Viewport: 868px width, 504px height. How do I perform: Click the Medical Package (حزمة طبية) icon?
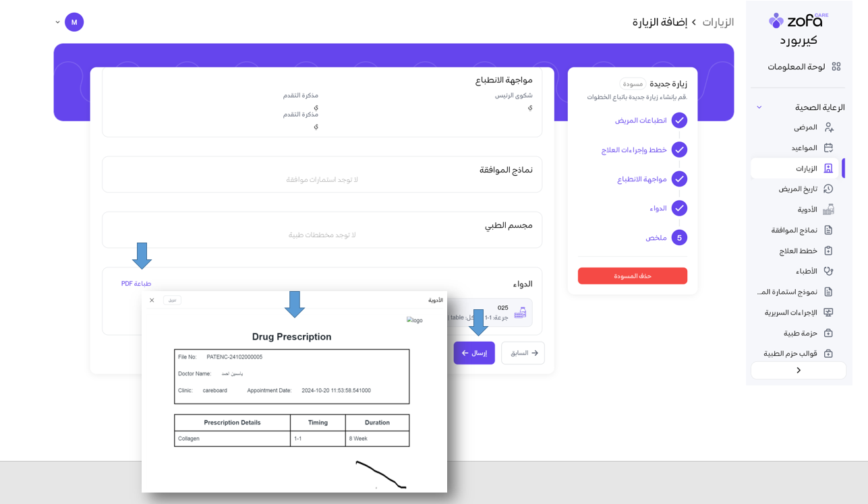point(828,334)
